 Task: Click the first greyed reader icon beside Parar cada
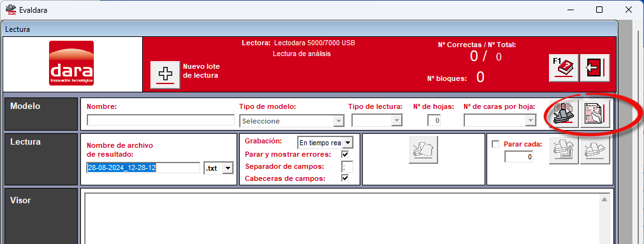click(564, 150)
